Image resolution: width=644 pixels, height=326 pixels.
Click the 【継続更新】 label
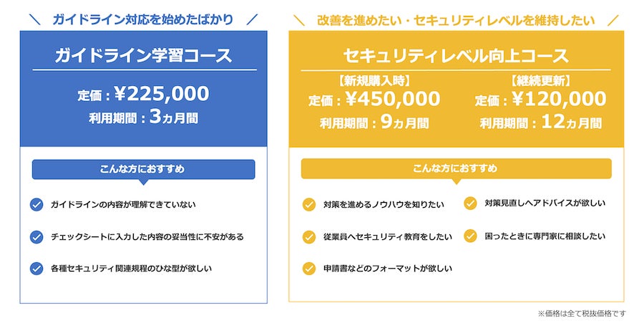pos(540,80)
